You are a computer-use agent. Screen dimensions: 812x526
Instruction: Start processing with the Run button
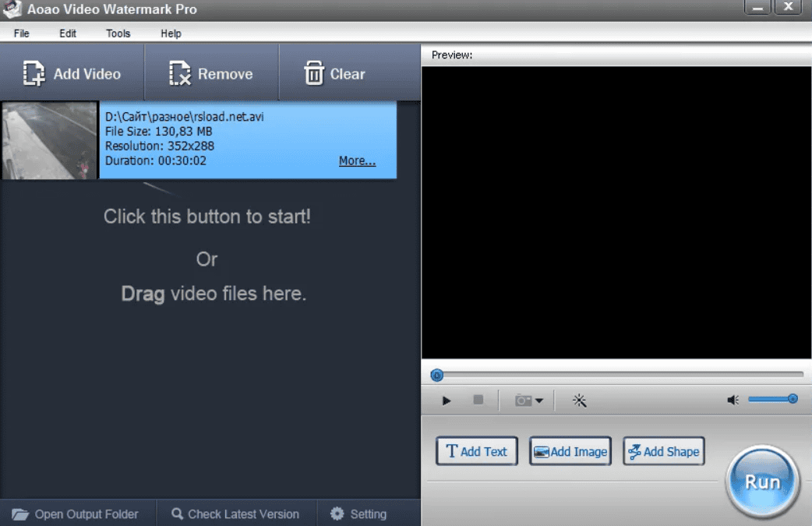click(762, 482)
